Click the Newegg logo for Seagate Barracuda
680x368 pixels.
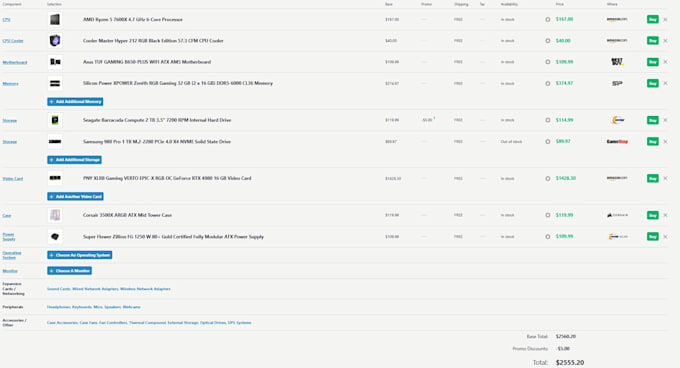click(617, 120)
